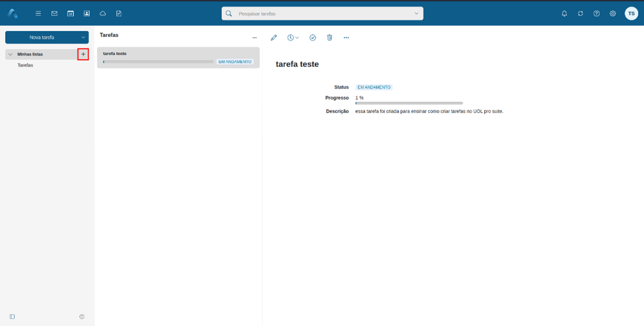Open the TS account avatar
Viewport: 644px width, 326px height.
(631, 13)
